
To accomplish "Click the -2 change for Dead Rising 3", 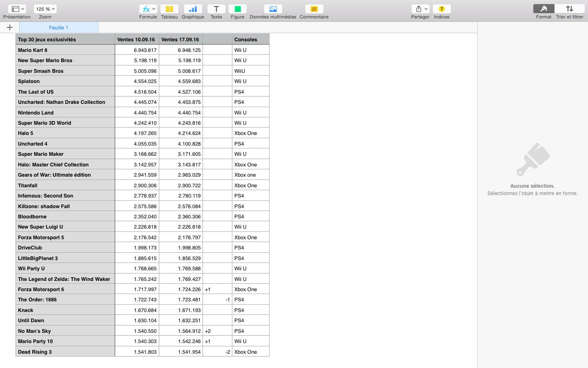I will pos(217,352).
